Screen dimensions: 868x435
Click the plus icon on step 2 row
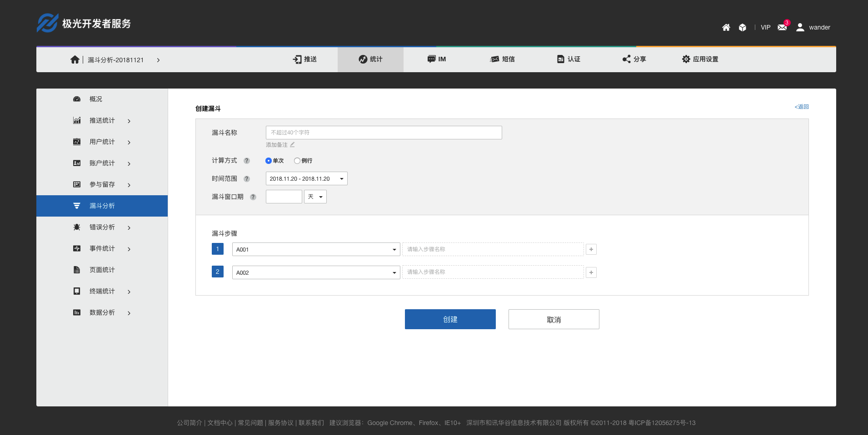pyautogui.click(x=591, y=272)
